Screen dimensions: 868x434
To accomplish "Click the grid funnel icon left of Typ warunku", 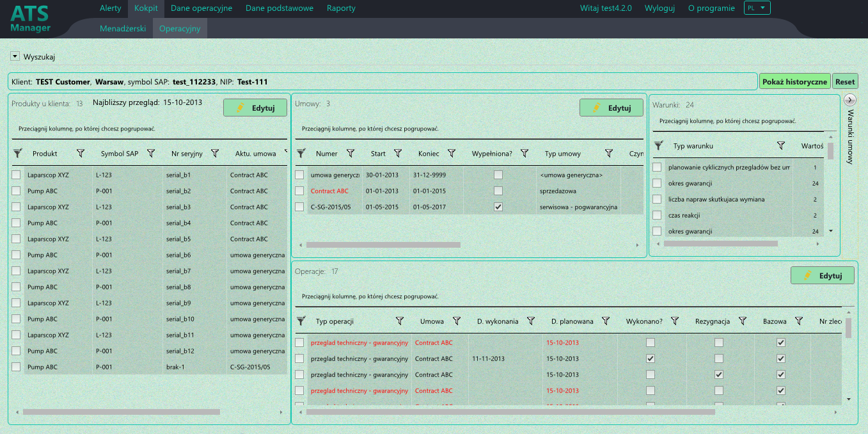I will 658,146.
